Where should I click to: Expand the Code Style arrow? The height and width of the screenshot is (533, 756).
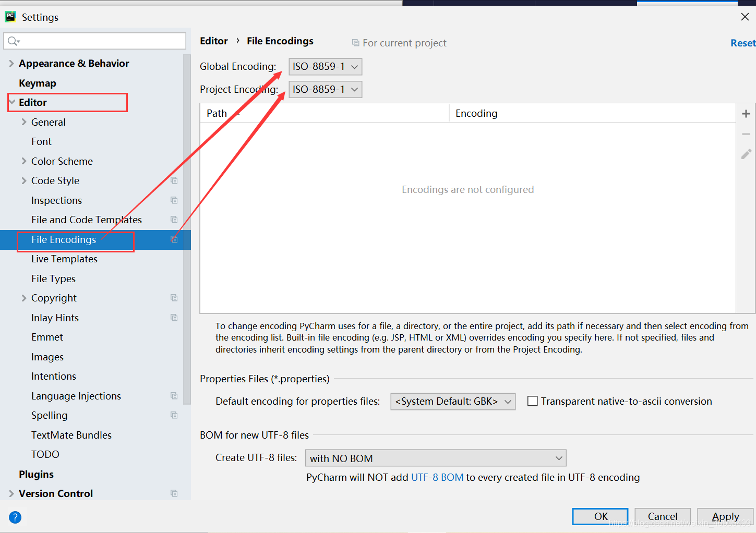(x=24, y=180)
